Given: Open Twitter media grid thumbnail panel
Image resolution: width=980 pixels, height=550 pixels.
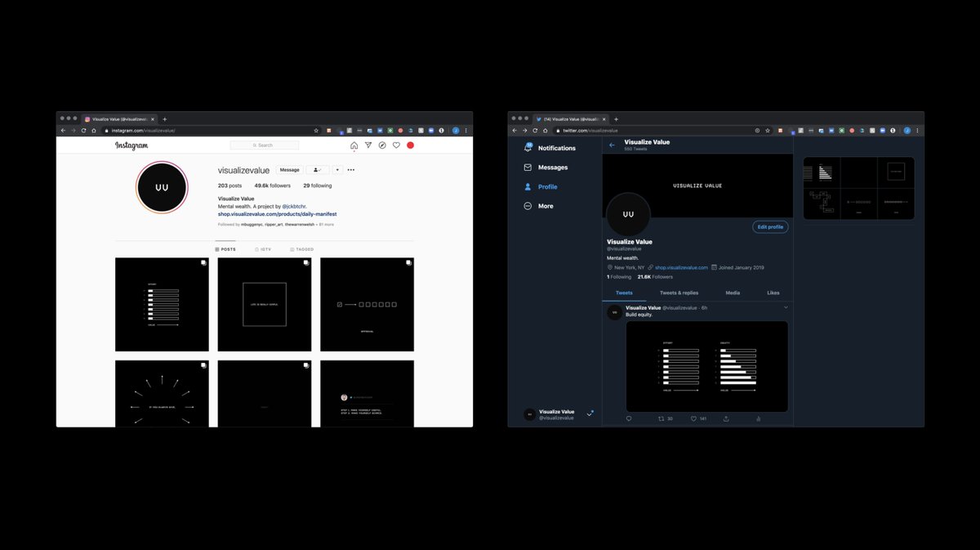Looking at the screenshot, I should 858,188.
